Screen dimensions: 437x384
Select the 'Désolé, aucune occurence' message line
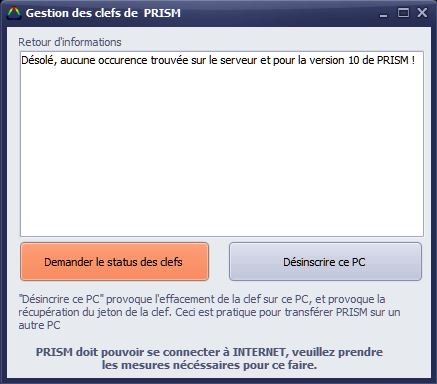218,60
